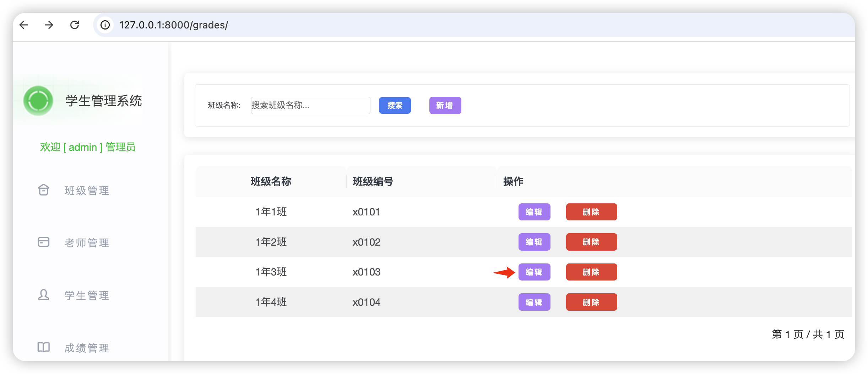Edit the 1年1班 row with 编辑
Screen dimensions: 868x374
tap(534, 212)
